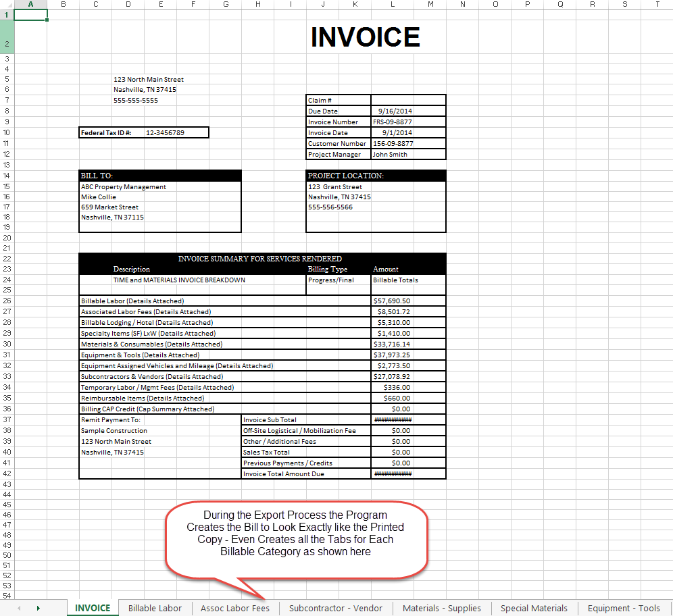Click the BILL TO: header cell
This screenshot has height=616, width=673.
coord(160,176)
